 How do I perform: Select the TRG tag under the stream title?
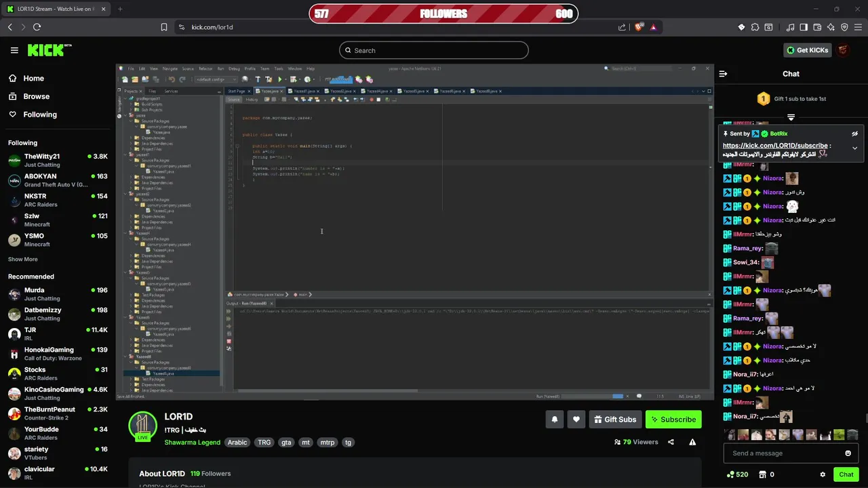[x=264, y=443]
